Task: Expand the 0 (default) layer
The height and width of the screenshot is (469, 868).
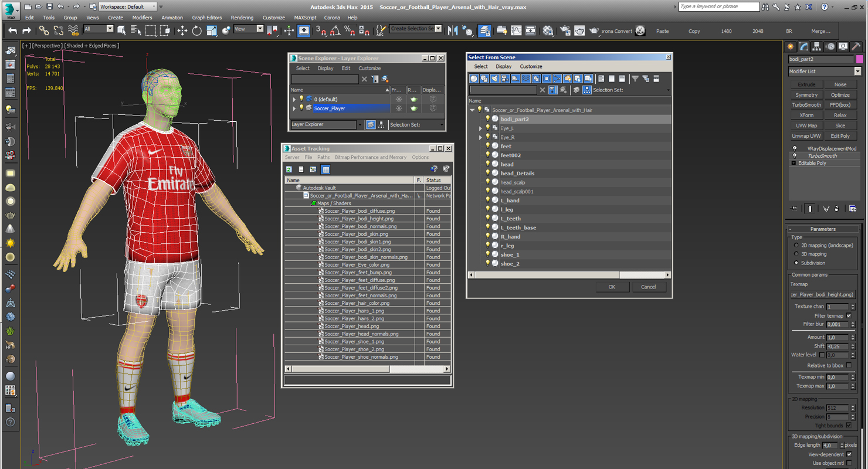Action: [x=294, y=100]
